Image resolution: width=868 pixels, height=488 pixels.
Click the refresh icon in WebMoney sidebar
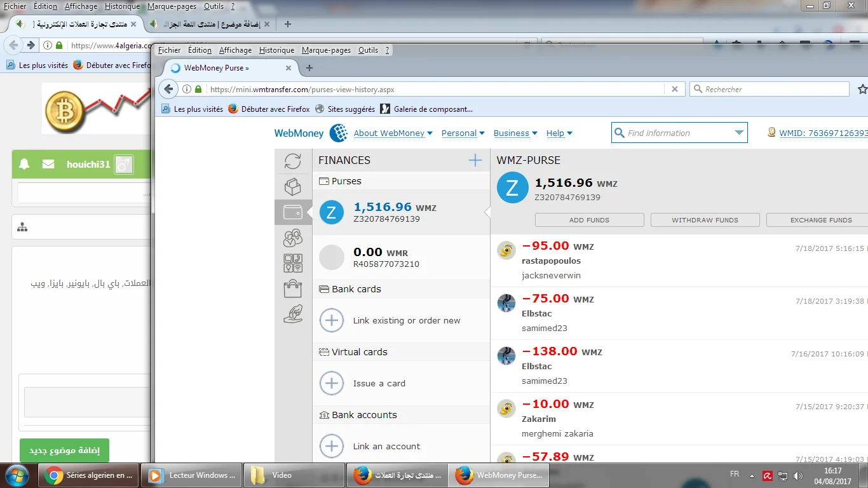pos(293,161)
